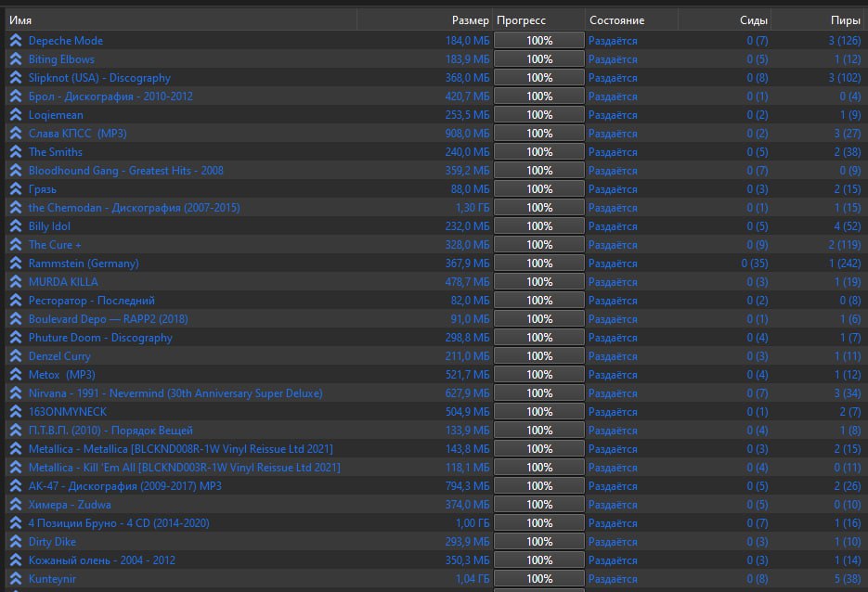Click the seeding icon beside Metox (MP3)

pyautogui.click(x=16, y=375)
